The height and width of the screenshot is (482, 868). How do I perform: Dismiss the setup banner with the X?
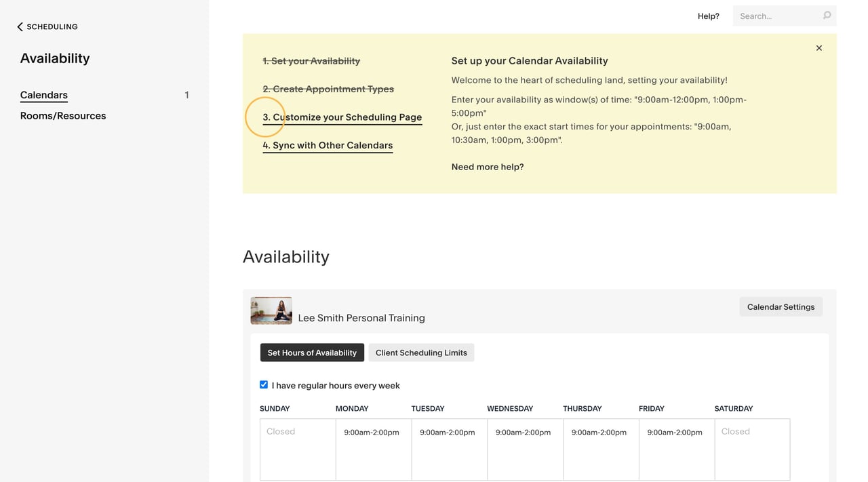point(818,47)
